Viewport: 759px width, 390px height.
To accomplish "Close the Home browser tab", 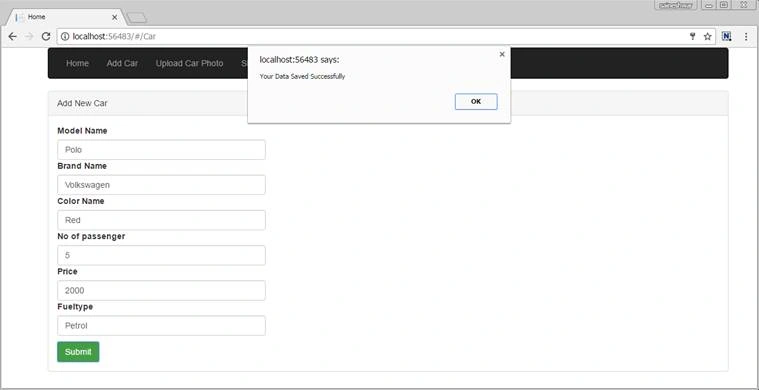I will (114, 17).
